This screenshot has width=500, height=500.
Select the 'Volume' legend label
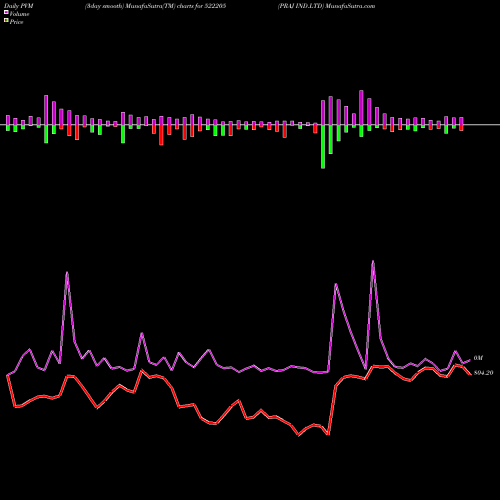(19, 14)
